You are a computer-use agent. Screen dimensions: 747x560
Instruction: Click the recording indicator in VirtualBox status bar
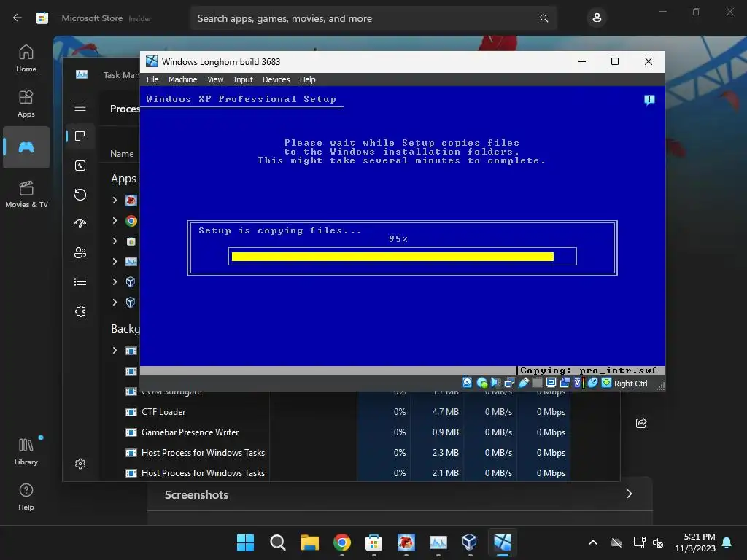(565, 383)
